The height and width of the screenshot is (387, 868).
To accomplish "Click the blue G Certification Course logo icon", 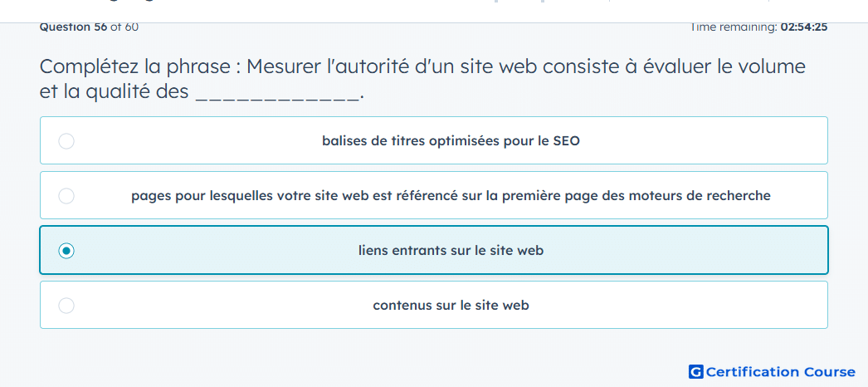I will (x=696, y=371).
